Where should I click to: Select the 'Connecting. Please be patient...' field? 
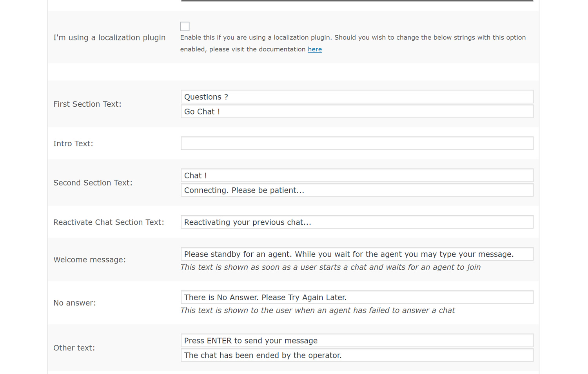coord(357,190)
